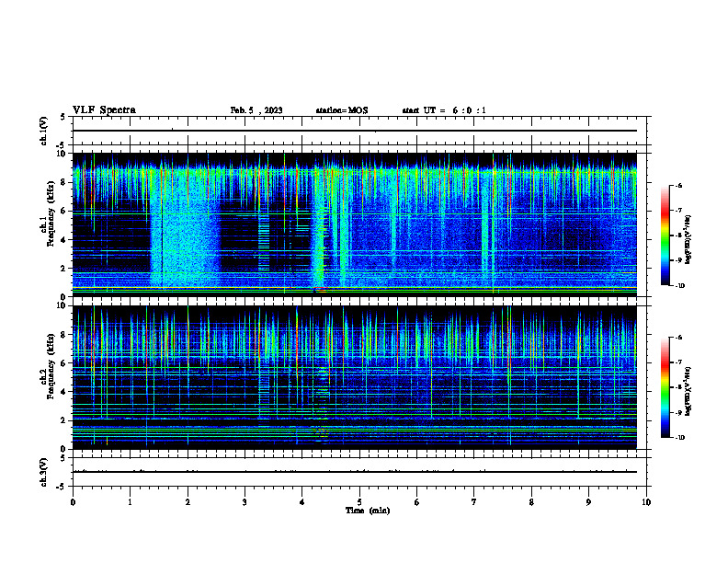Click the log(PSD) units label of upper color bar
Viewport: 728px width, 563px height.
688,239
